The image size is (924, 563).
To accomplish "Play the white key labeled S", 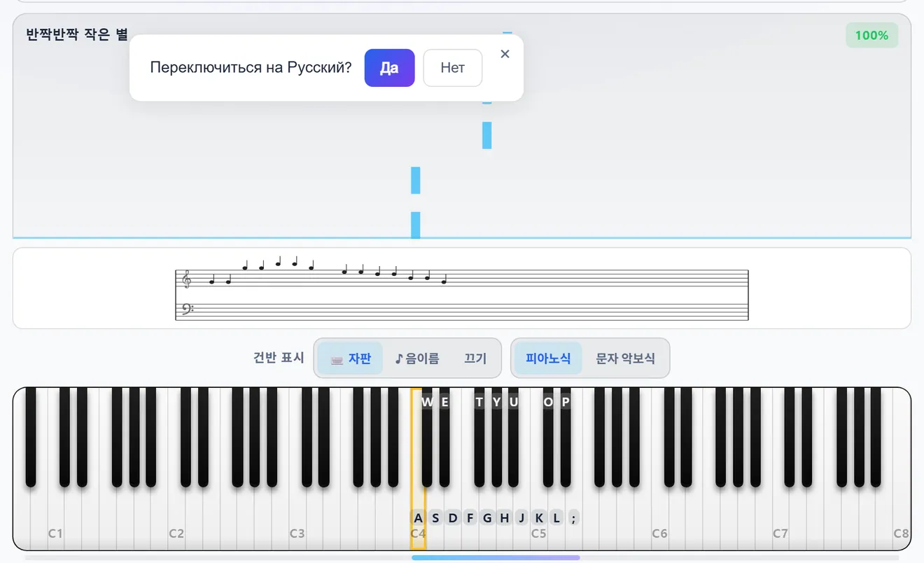I will [435, 518].
